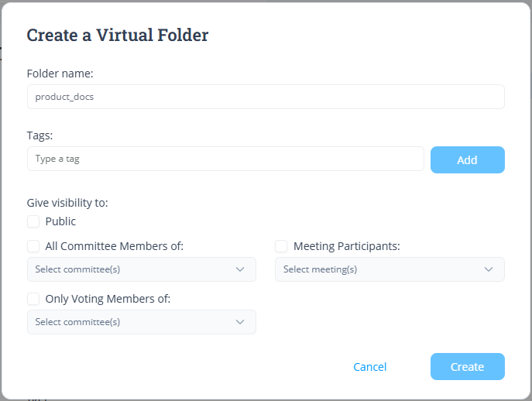Toggle the Only Voting Members checkbox
This screenshot has width=532, height=401.
[33, 299]
